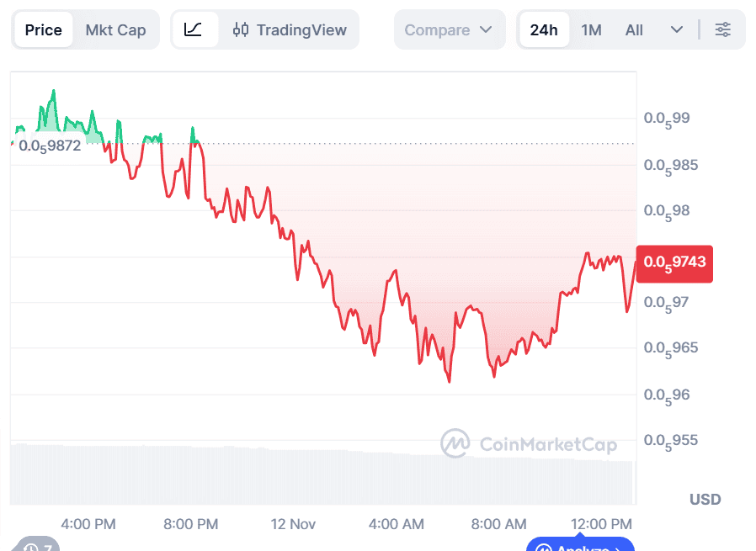The height and width of the screenshot is (551, 756).
Task: Choose the 1M time range
Action: point(591,30)
